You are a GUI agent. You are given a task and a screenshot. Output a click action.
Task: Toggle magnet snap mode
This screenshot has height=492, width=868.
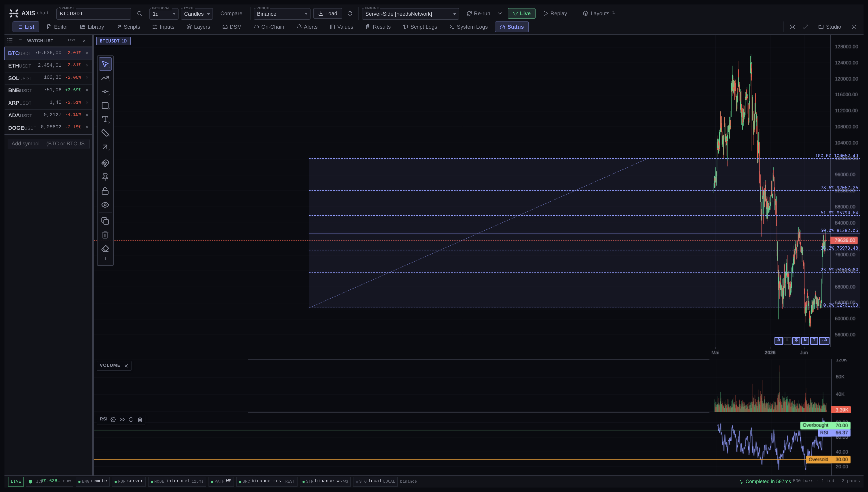pyautogui.click(x=105, y=163)
